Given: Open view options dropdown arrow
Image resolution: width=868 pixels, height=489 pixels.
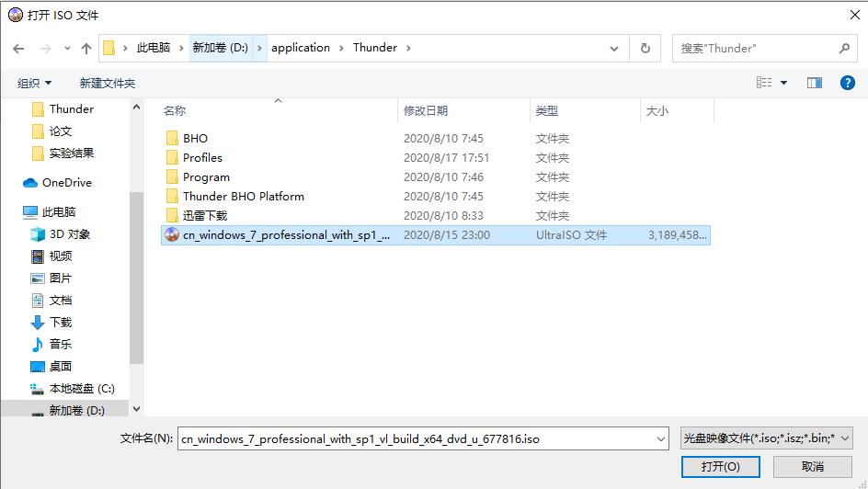Looking at the screenshot, I should [x=783, y=83].
